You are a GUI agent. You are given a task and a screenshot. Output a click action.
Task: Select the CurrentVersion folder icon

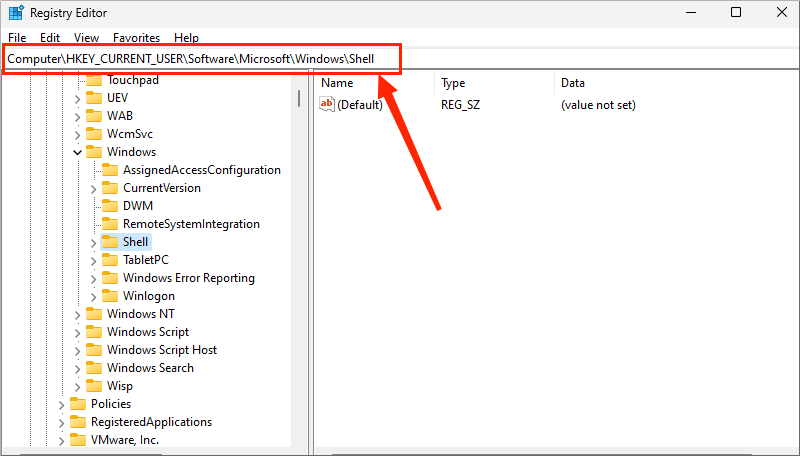point(110,188)
